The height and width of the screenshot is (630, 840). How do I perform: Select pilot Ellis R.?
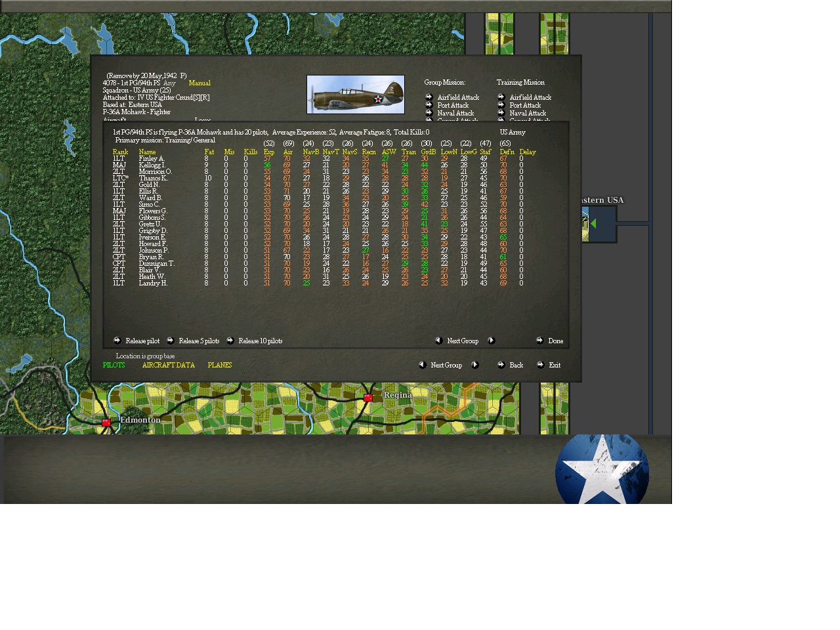[148, 192]
